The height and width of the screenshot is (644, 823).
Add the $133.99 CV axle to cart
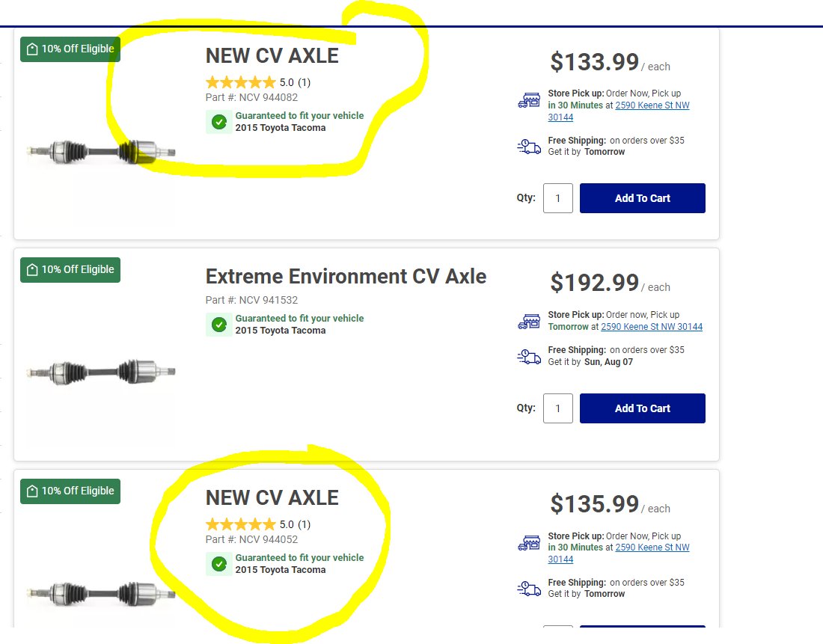pyautogui.click(x=642, y=198)
